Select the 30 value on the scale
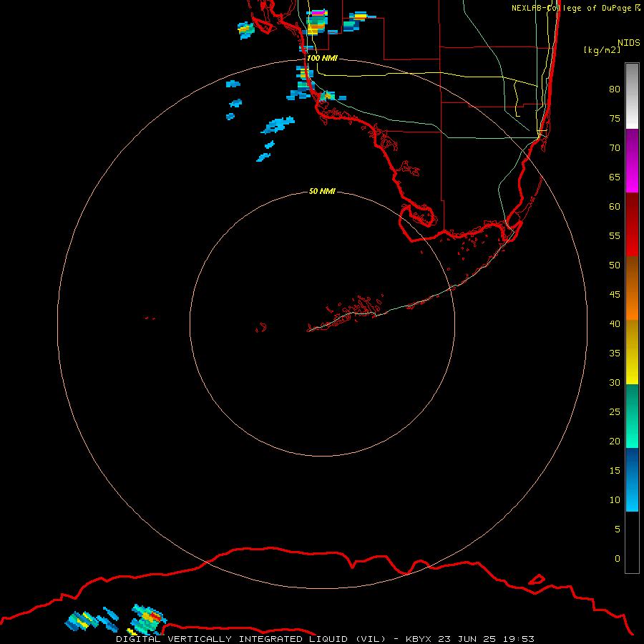Screen dimensions: 644x644 tap(615, 382)
